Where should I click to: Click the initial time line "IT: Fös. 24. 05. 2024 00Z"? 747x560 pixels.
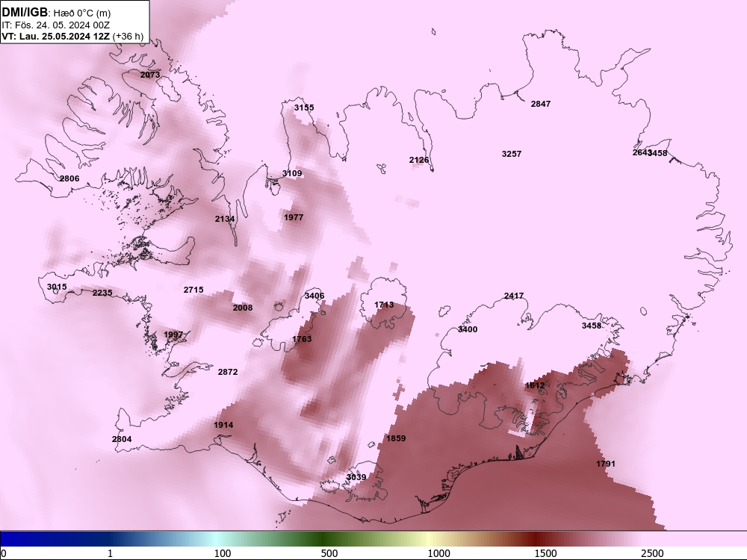(56, 25)
